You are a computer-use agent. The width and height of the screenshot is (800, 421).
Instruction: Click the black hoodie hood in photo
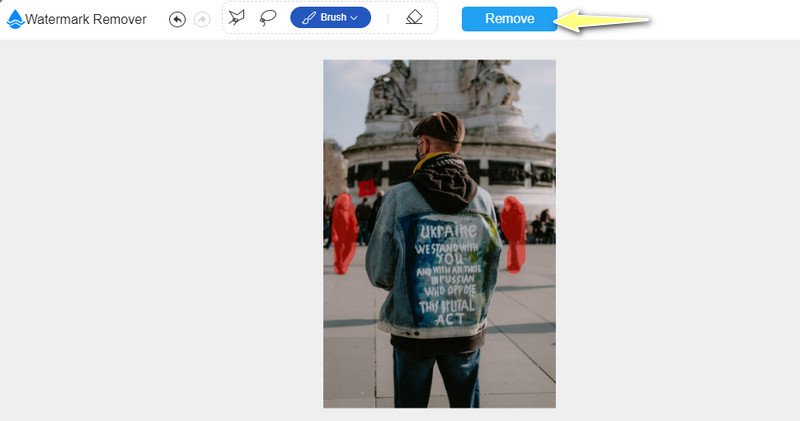(438, 172)
